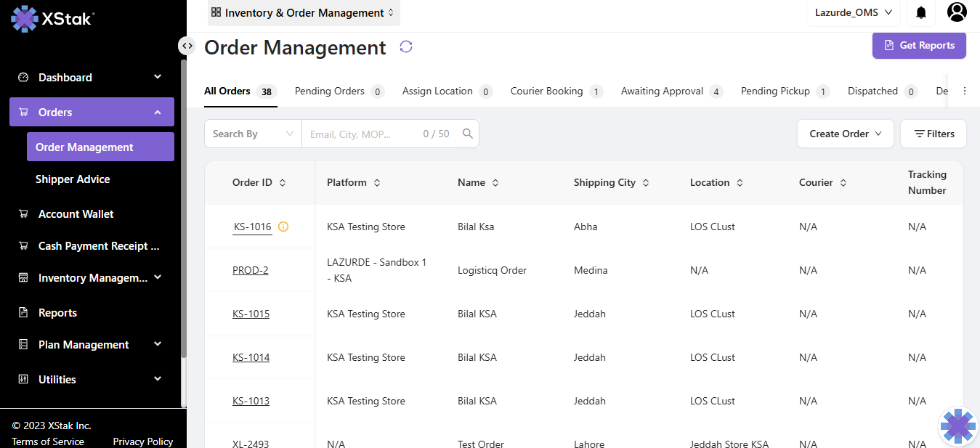
Task: Sort the table by Order ID
Action: pos(283,183)
